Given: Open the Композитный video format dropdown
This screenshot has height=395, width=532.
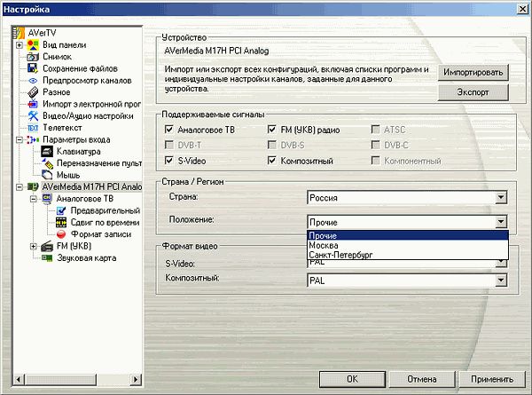Looking at the screenshot, I should (501, 280).
